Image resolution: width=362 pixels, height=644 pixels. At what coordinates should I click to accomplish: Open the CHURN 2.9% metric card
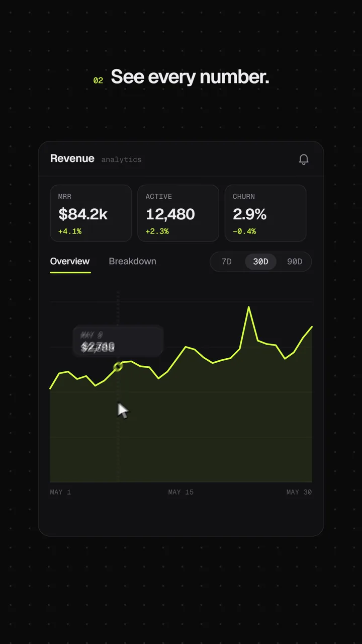(265, 213)
